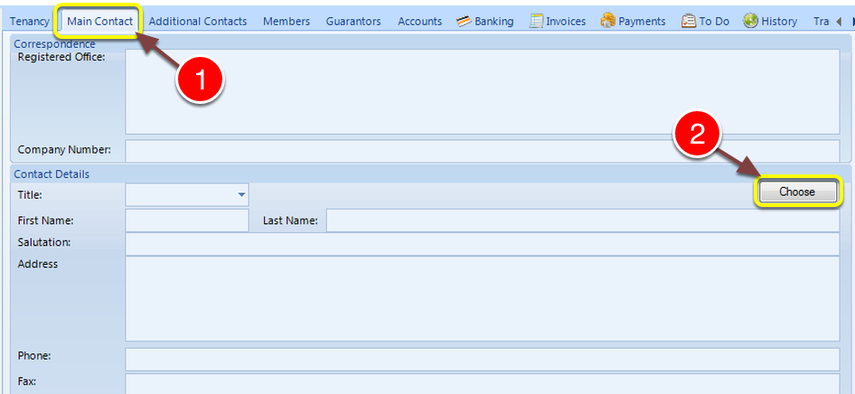
Task: Open the To Do tab
Action: click(705, 21)
